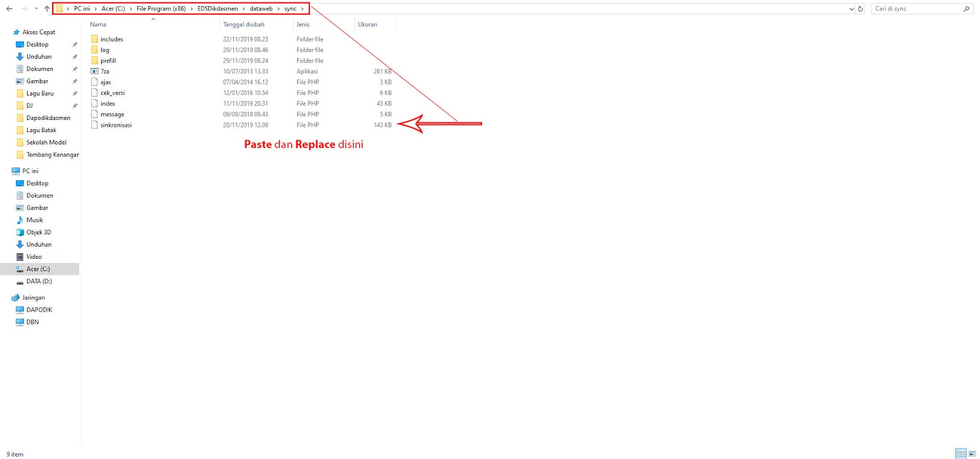This screenshot has width=980, height=459.
Task: Select the sinkronisasi file icon
Action: 94,125
